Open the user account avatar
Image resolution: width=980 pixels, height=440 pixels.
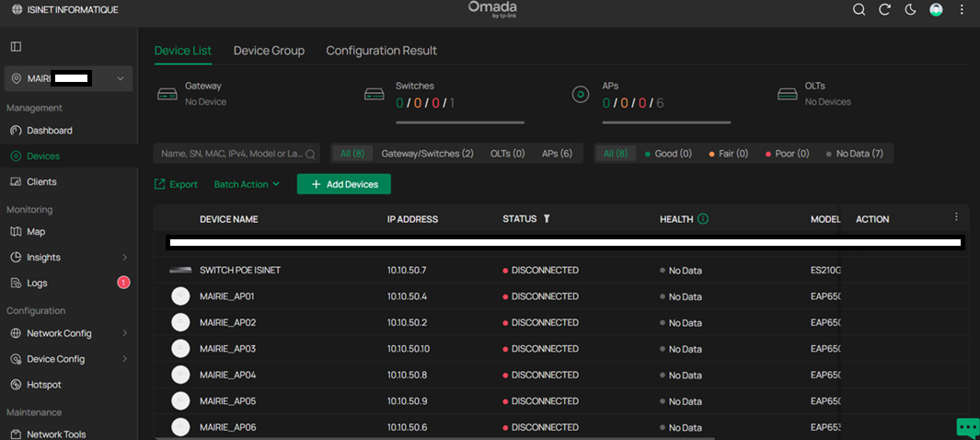pos(936,9)
